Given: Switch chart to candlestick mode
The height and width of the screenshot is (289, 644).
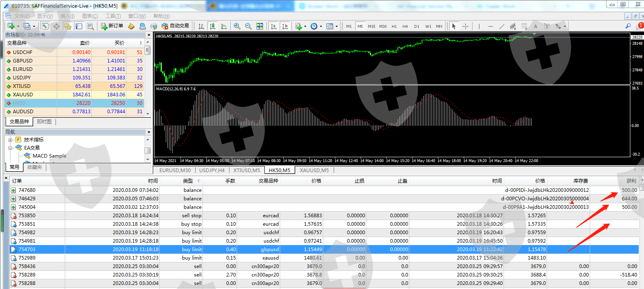Looking at the screenshot, I should click(213, 26).
